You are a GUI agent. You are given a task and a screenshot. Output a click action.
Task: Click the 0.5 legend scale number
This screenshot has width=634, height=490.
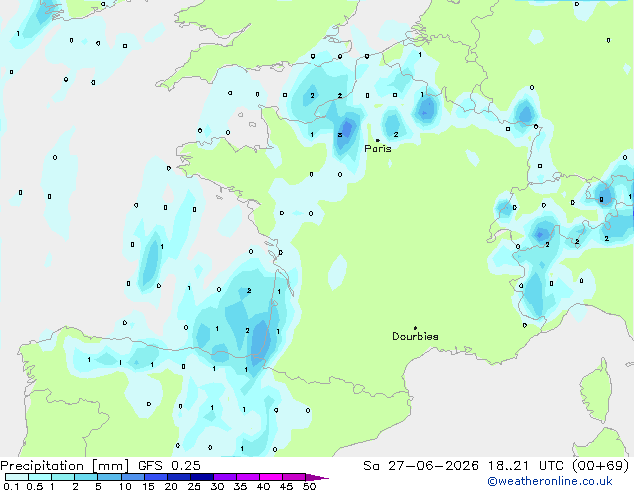[x=35, y=486]
